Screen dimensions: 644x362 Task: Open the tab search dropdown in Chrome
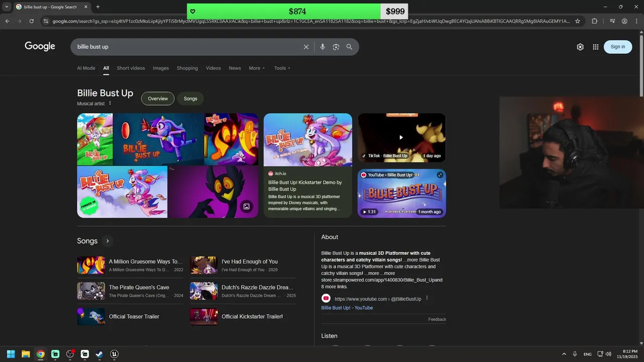click(x=7, y=7)
